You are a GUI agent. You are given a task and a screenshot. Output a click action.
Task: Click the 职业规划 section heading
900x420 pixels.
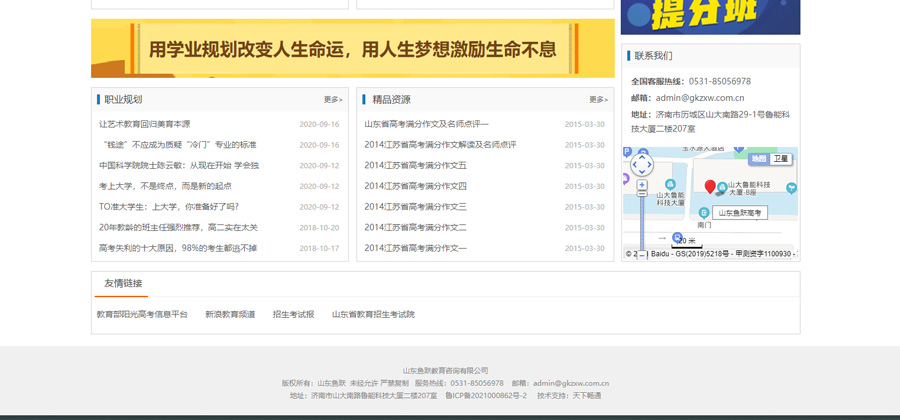(x=123, y=99)
